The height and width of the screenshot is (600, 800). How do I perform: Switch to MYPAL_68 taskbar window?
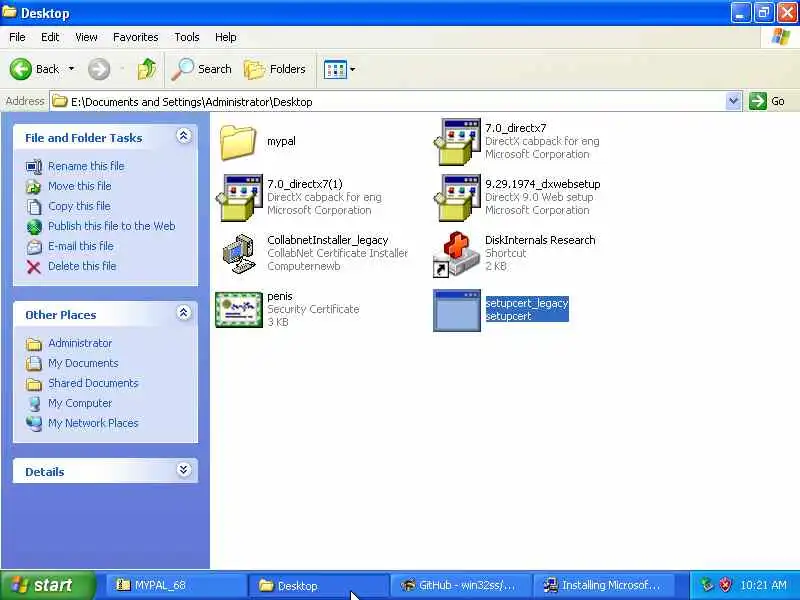[177, 585]
